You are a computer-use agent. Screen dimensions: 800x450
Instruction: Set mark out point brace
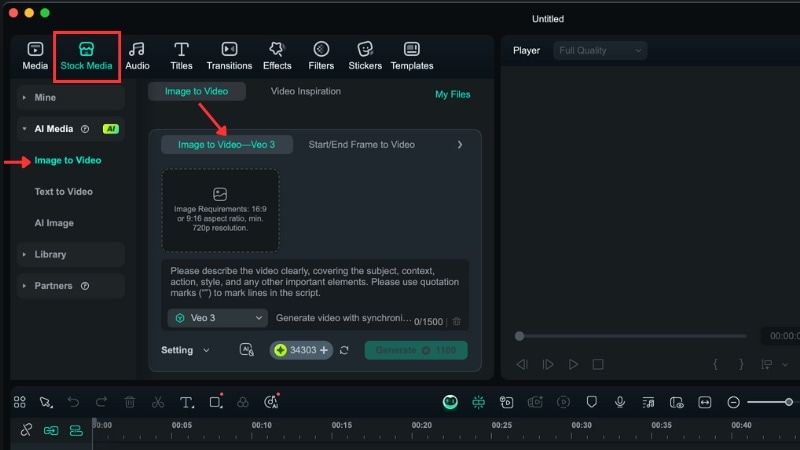click(741, 364)
